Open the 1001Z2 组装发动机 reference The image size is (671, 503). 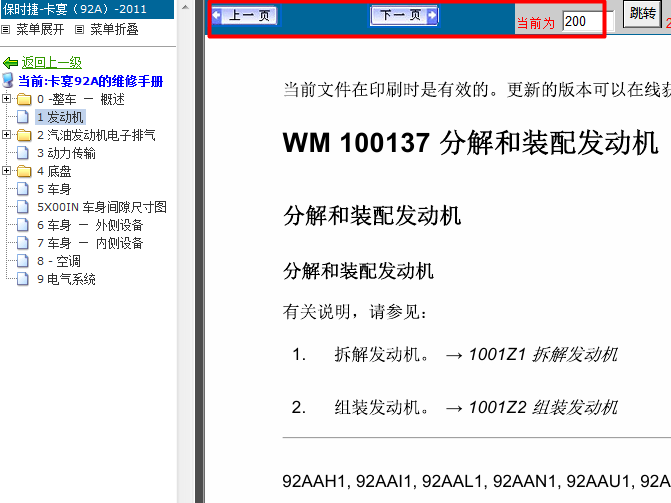coord(543,407)
